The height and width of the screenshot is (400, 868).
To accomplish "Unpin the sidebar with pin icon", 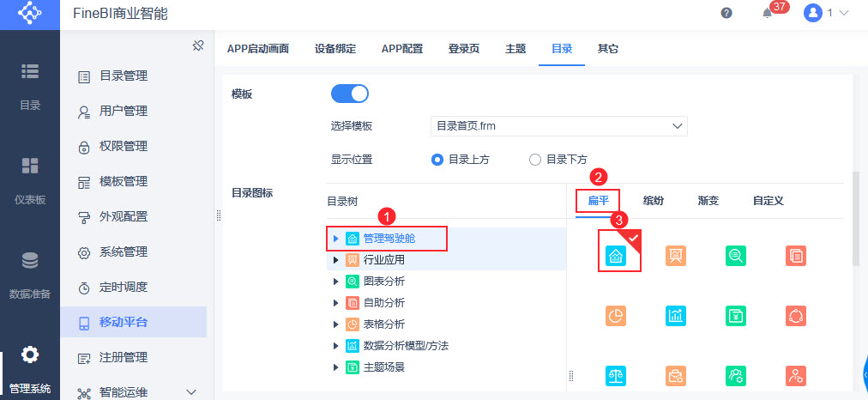I will [x=197, y=45].
